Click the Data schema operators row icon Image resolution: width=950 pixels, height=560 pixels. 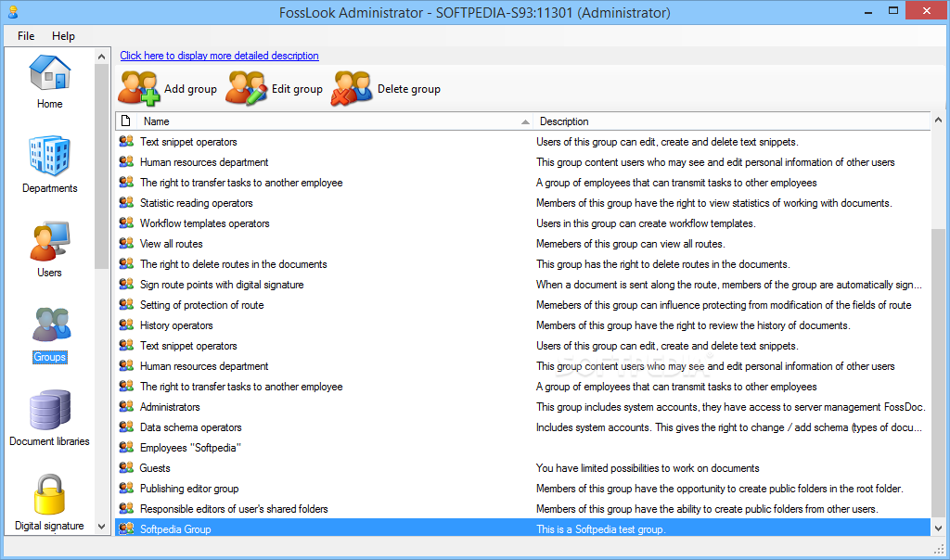(126, 426)
